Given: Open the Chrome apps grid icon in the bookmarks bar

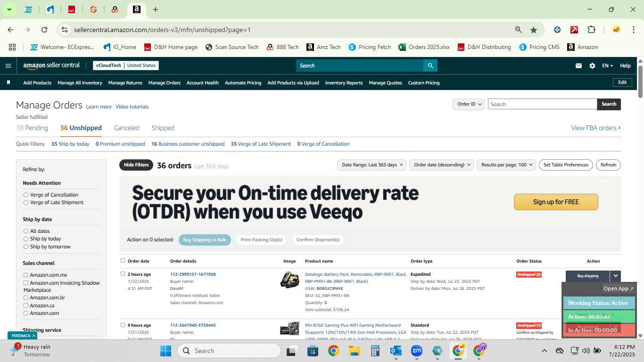Looking at the screenshot, I should tap(12, 47).
